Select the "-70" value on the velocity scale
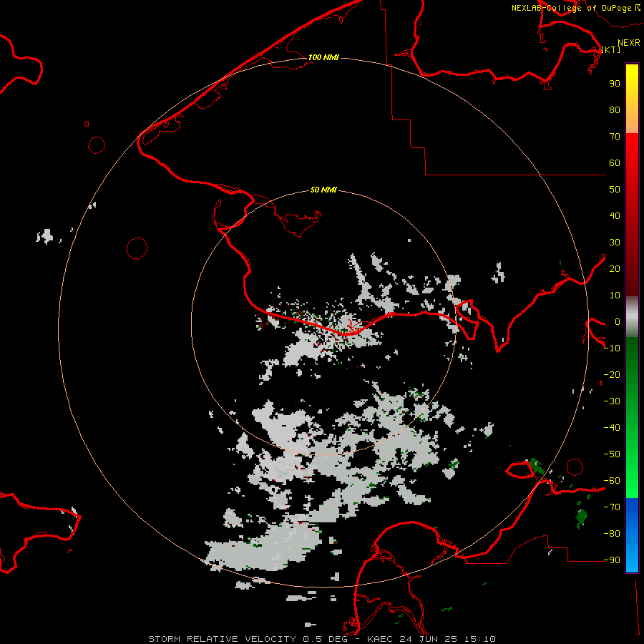Viewport: 644px width, 644px height. (612, 507)
